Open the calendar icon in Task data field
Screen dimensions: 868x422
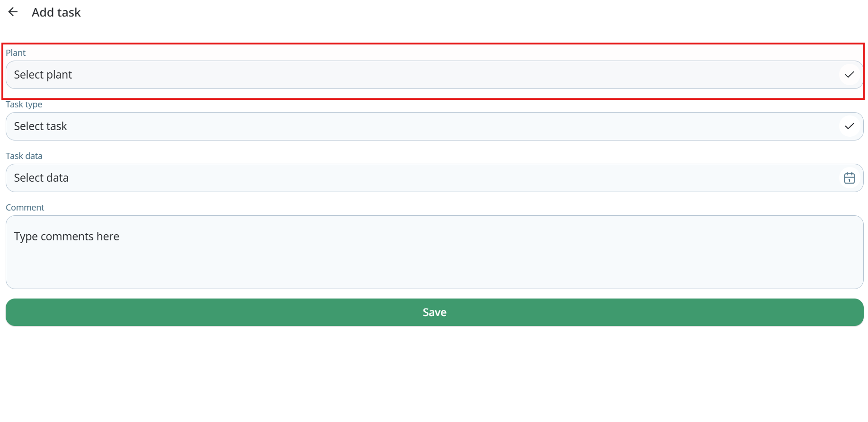849,178
